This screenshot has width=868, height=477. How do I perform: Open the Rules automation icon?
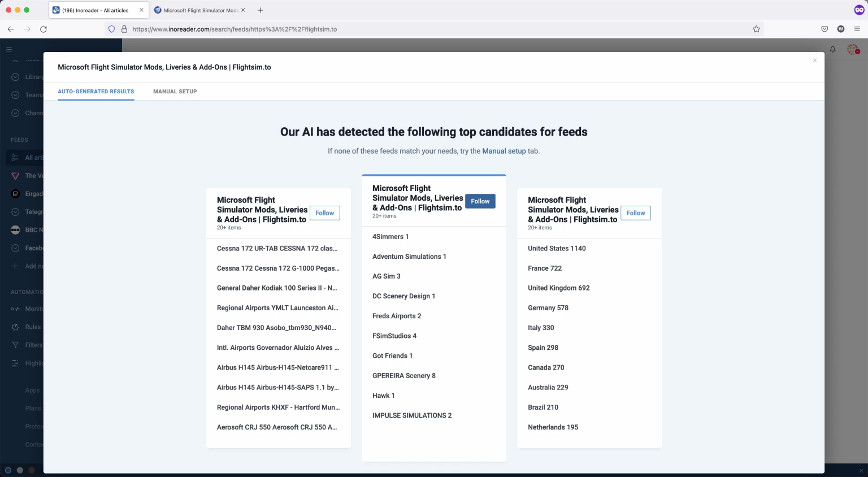click(15, 327)
